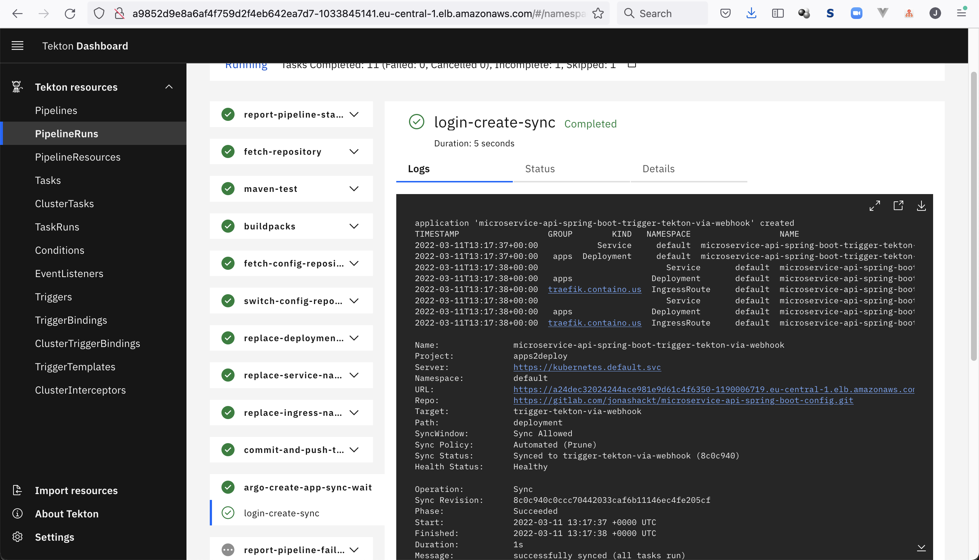This screenshot has width=979, height=560.
Task: Collapse the Tekton resources section
Action: [x=169, y=87]
